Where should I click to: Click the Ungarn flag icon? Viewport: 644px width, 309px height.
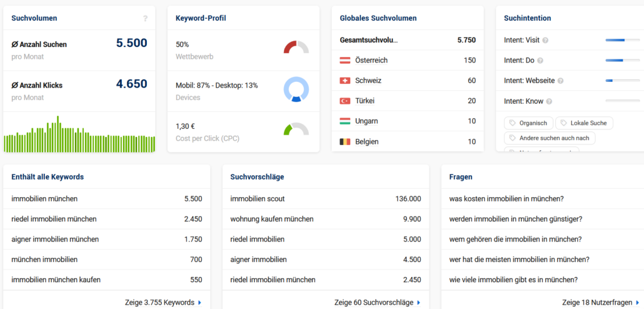(x=345, y=121)
